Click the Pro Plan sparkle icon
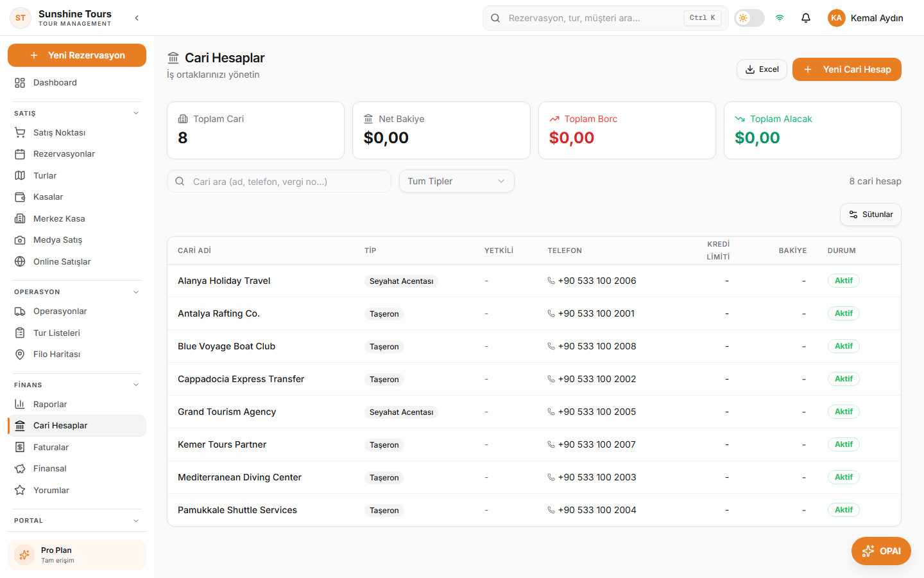This screenshot has height=578, width=924. pos(24,555)
